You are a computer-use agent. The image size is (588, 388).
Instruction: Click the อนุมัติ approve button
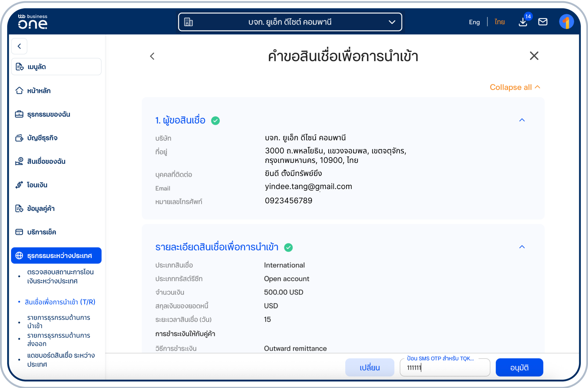pyautogui.click(x=519, y=367)
